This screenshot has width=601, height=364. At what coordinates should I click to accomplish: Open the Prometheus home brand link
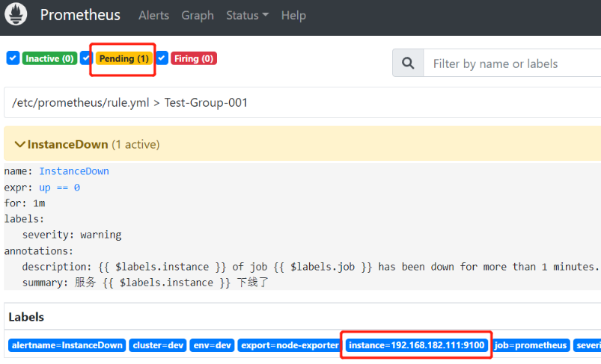[x=80, y=15]
